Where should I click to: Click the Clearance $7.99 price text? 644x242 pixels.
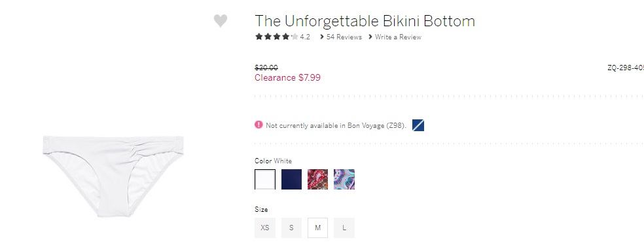click(287, 78)
